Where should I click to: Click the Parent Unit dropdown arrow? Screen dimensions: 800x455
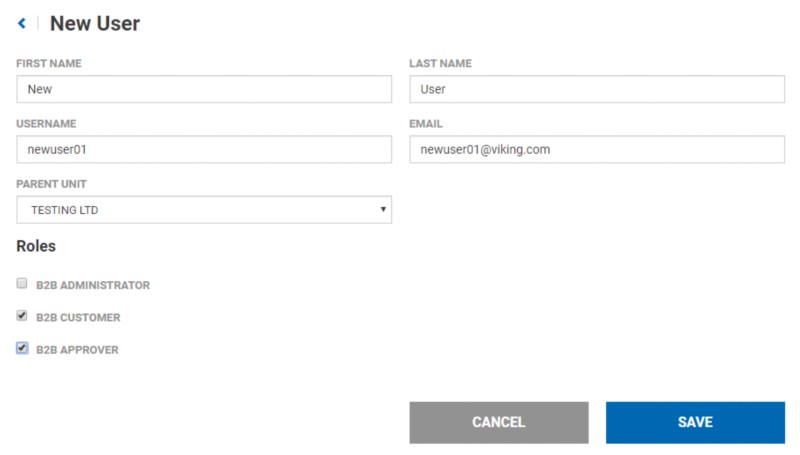click(x=383, y=210)
